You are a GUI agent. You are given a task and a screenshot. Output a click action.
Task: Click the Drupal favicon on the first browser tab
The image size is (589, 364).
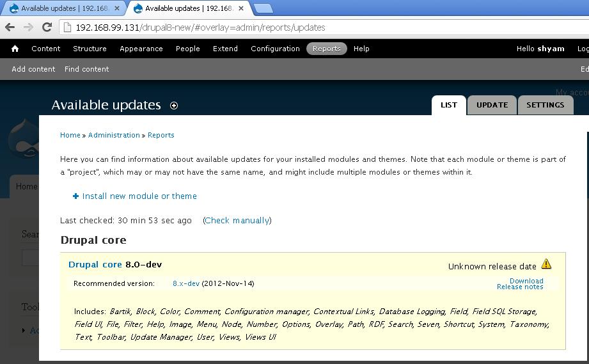[14, 8]
